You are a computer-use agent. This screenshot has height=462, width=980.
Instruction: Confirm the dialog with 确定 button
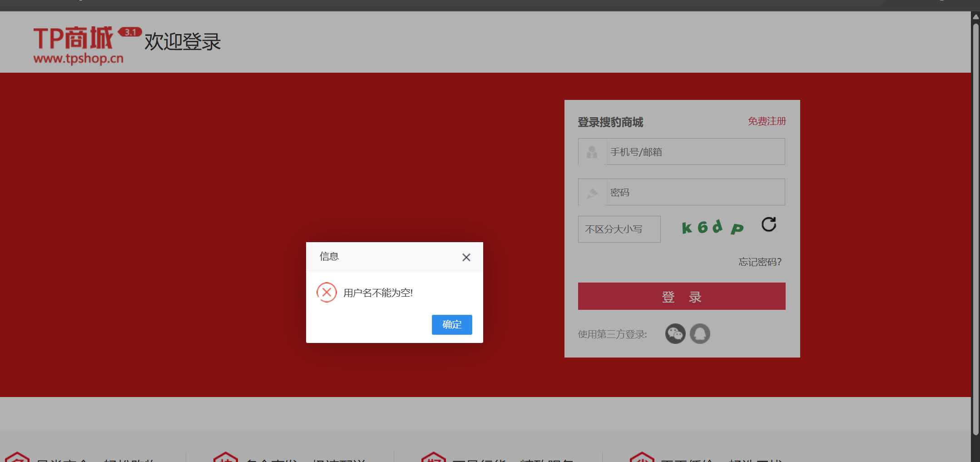(x=451, y=324)
